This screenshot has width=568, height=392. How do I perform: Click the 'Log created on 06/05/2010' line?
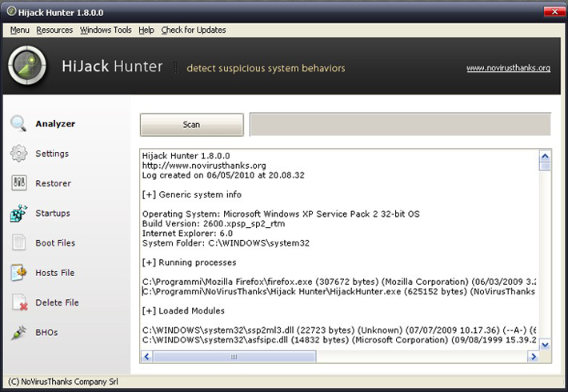pos(223,175)
